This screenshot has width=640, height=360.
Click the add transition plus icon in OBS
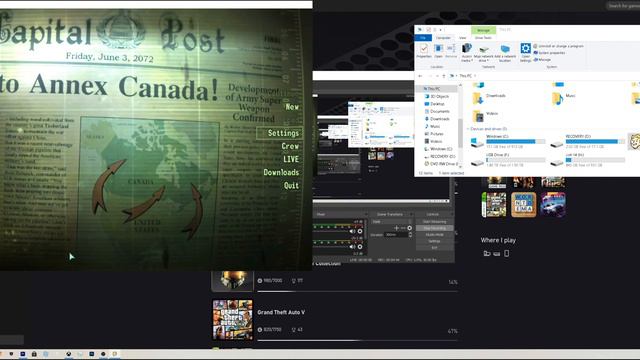click(x=396, y=228)
